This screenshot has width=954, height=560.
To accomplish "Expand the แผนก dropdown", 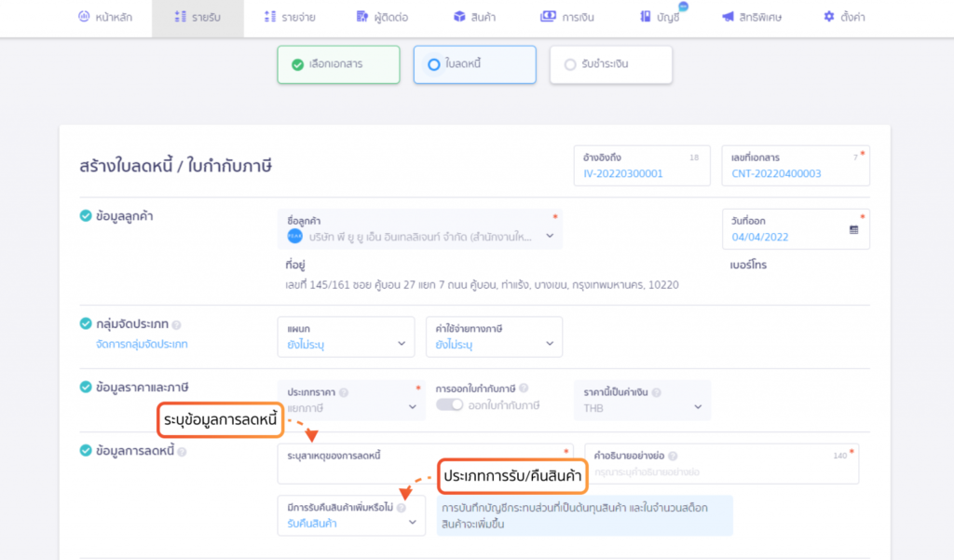I will click(347, 336).
